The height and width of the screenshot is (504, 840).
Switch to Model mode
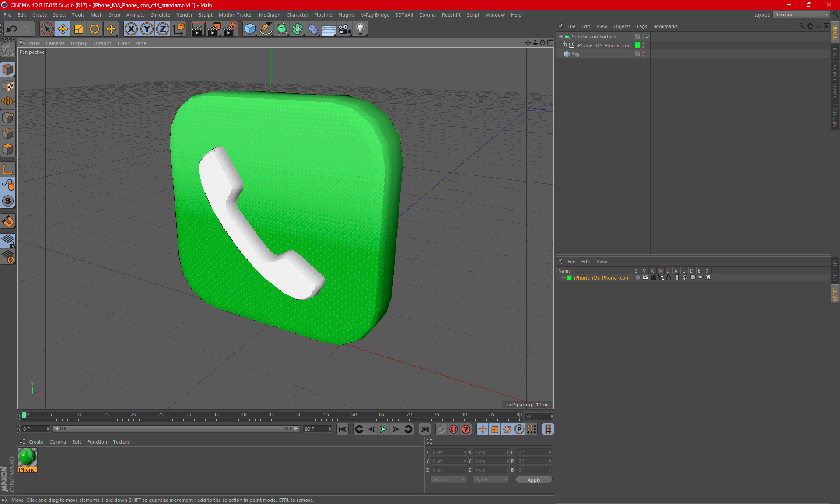pos(8,70)
